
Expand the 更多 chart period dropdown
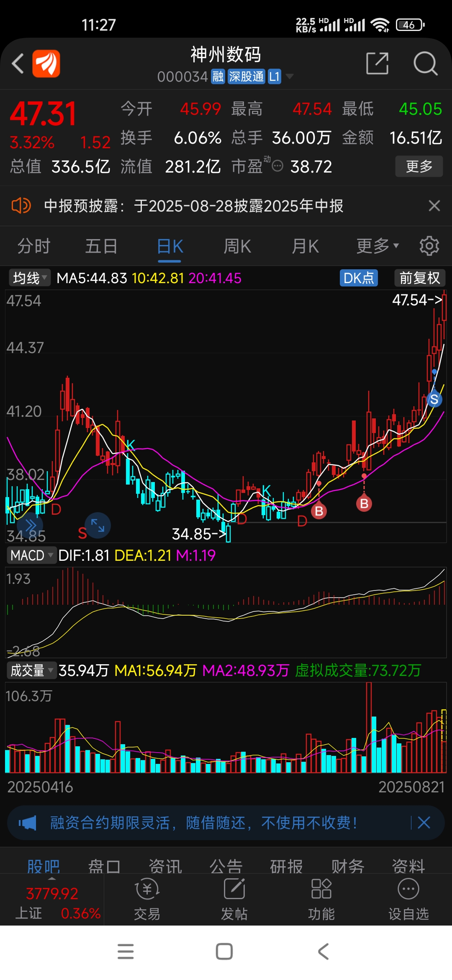pyautogui.click(x=378, y=246)
